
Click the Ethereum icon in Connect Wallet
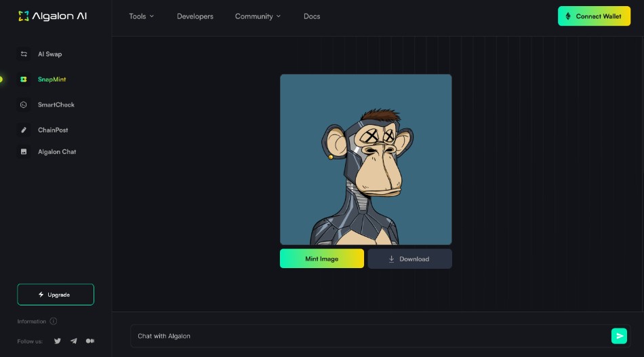pos(568,16)
